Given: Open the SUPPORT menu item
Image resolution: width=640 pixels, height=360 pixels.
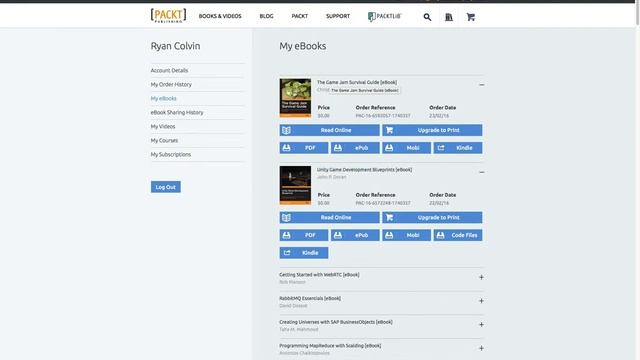Looking at the screenshot, I should pyautogui.click(x=338, y=16).
